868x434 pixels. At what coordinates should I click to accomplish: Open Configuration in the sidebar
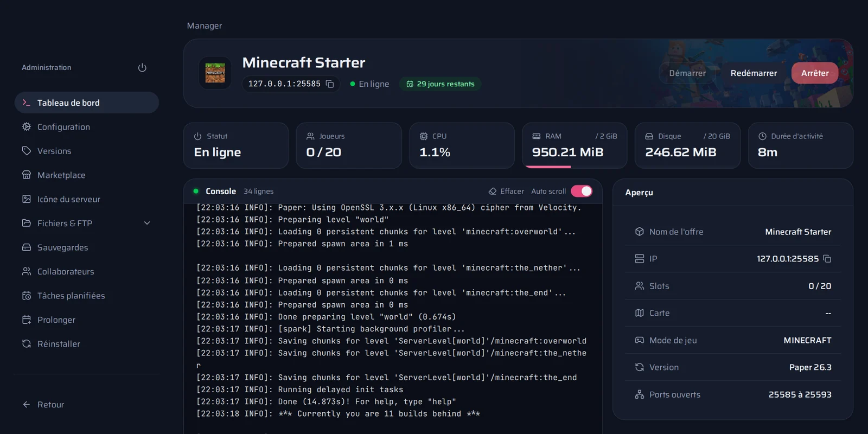(87, 127)
